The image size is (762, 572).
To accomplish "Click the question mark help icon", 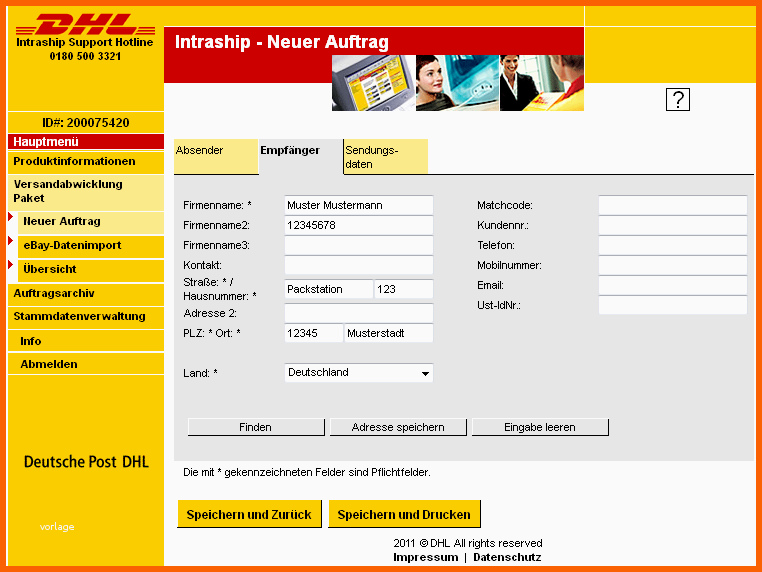I will tap(677, 100).
